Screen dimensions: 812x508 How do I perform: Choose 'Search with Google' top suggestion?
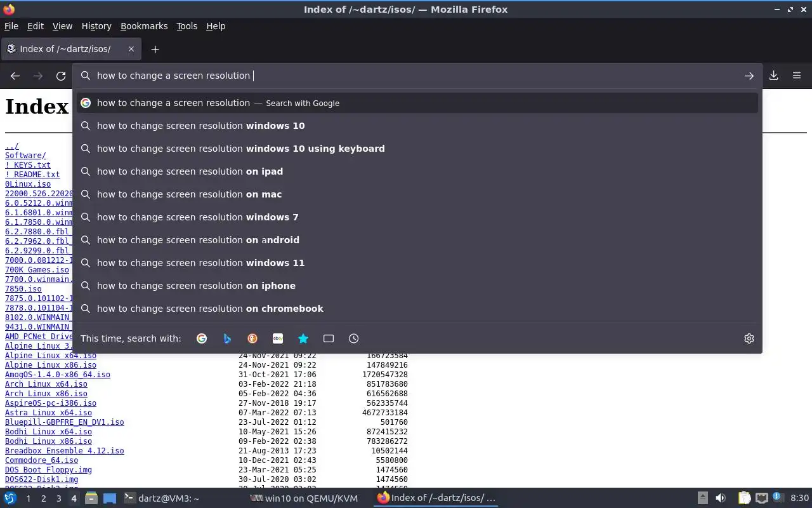coord(417,103)
